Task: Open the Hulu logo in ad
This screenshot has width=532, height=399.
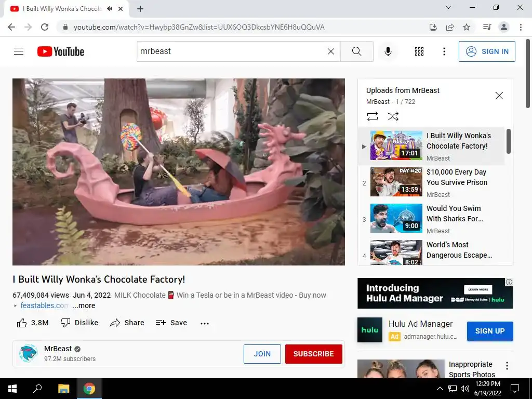Action: click(370, 330)
